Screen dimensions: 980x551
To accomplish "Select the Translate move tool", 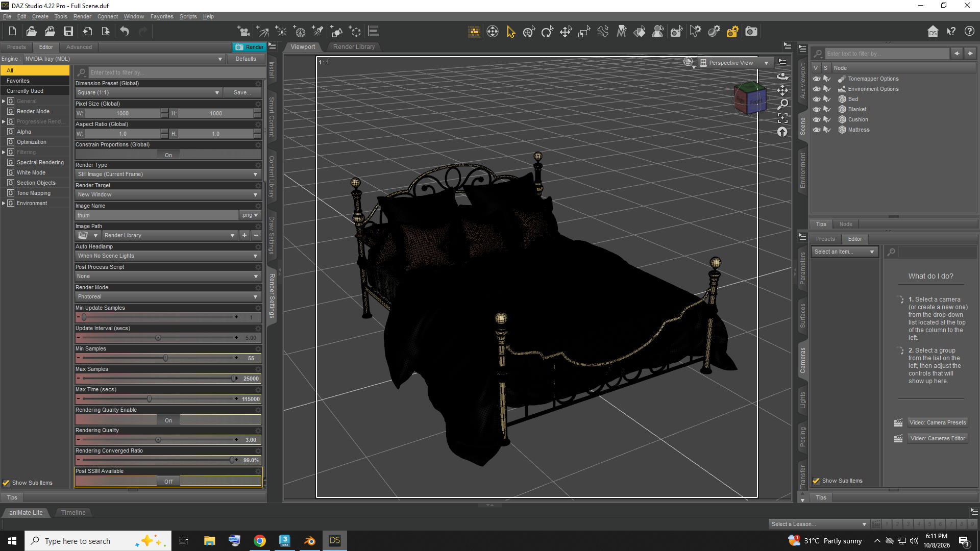I will click(x=566, y=32).
